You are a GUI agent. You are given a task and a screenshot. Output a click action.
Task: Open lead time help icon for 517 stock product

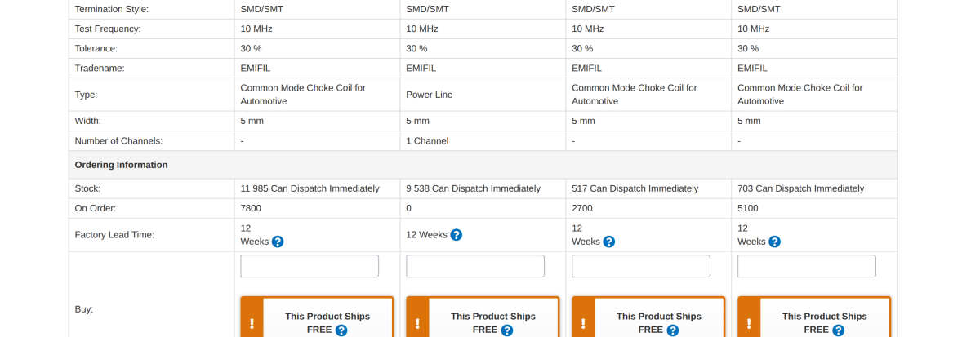point(609,242)
